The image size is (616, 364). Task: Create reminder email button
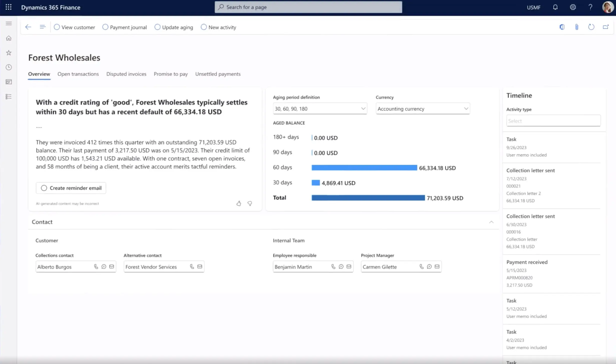[x=71, y=188]
